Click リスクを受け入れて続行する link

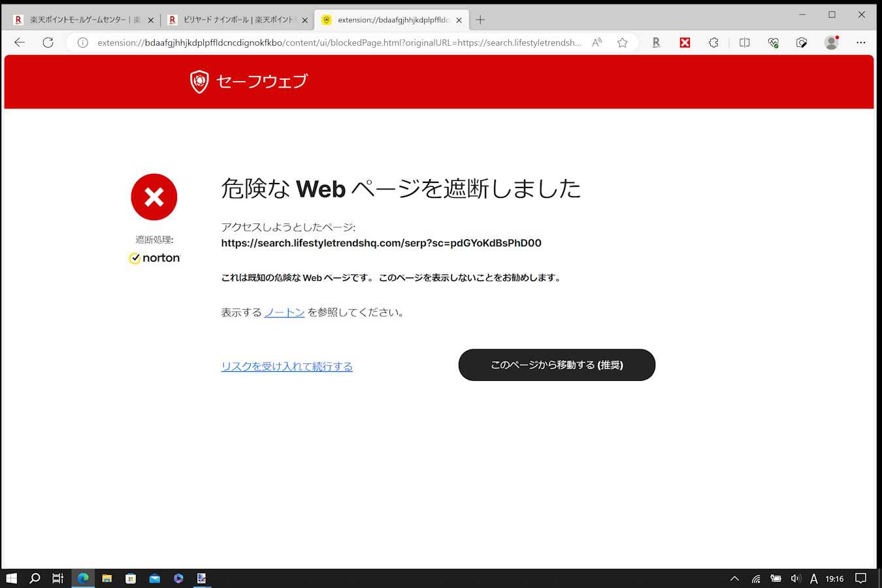287,367
